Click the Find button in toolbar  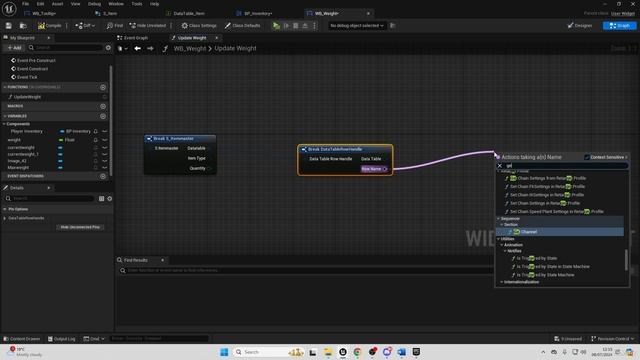tap(115, 26)
